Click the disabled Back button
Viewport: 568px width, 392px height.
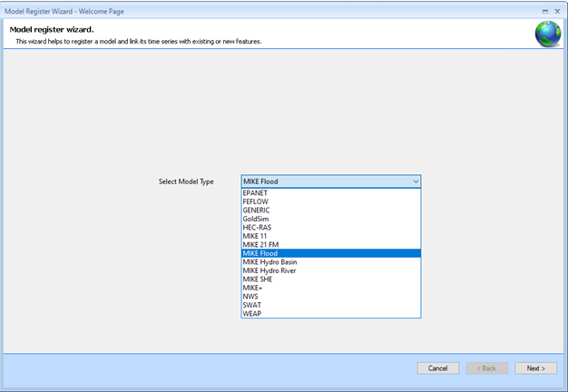tap(487, 368)
